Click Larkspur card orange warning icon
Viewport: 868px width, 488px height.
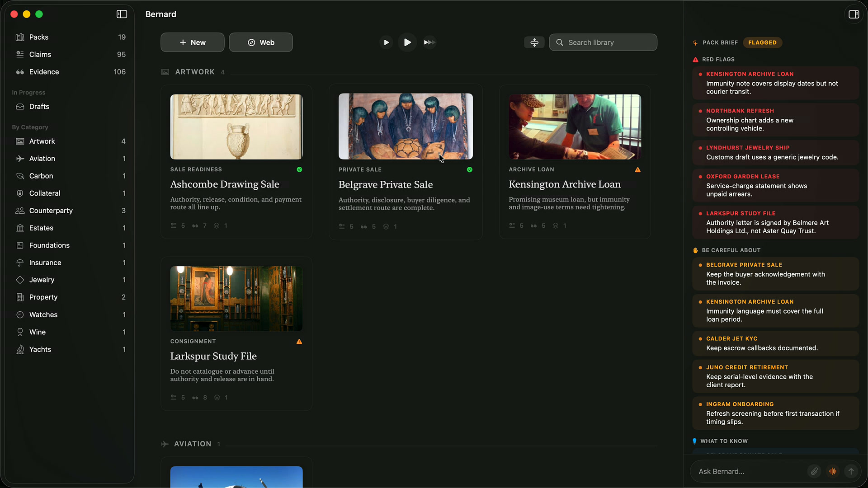tap(299, 342)
